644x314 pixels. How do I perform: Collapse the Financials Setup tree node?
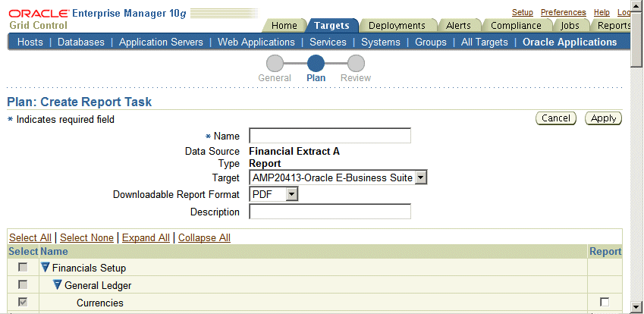[x=46, y=268]
